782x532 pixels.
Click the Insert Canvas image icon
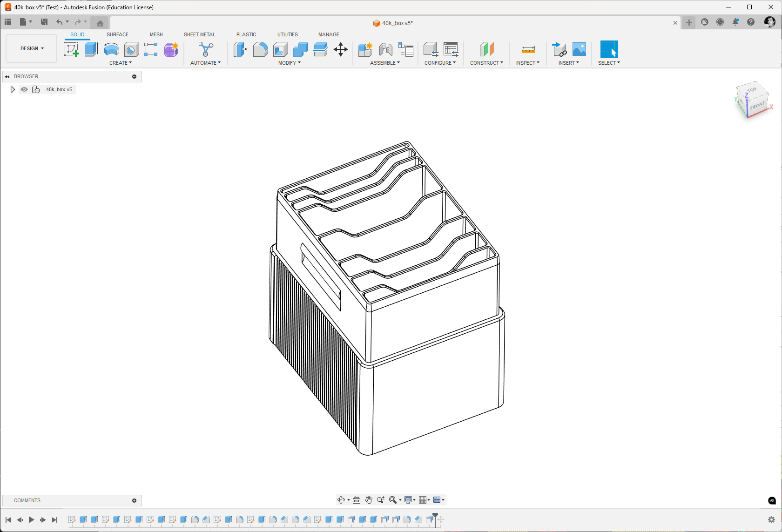point(579,49)
